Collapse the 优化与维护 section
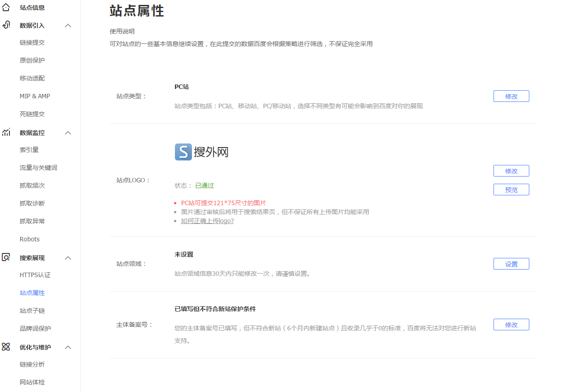The height and width of the screenshot is (392, 570). click(x=68, y=347)
